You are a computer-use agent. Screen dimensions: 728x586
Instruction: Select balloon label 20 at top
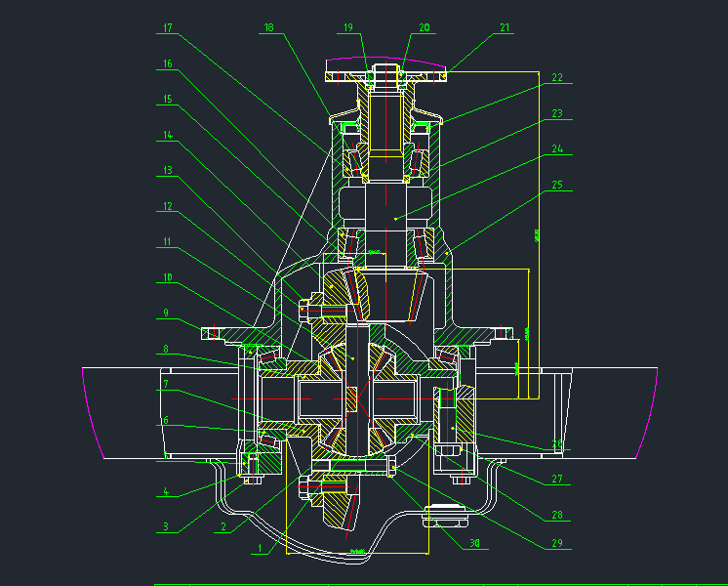[x=425, y=28]
